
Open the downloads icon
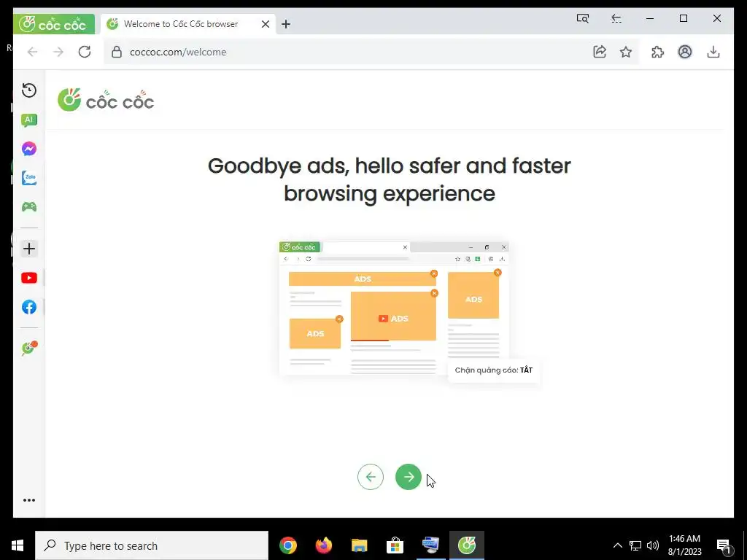coord(713,52)
